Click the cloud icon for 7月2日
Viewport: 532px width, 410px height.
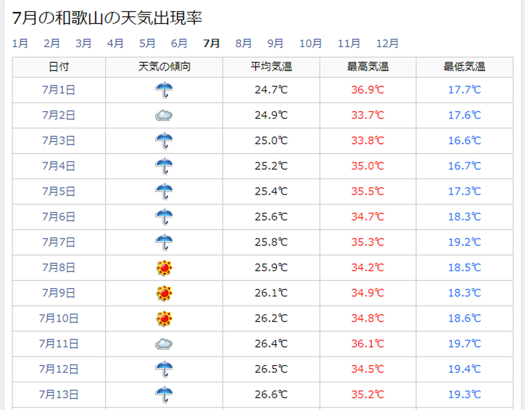(164, 115)
